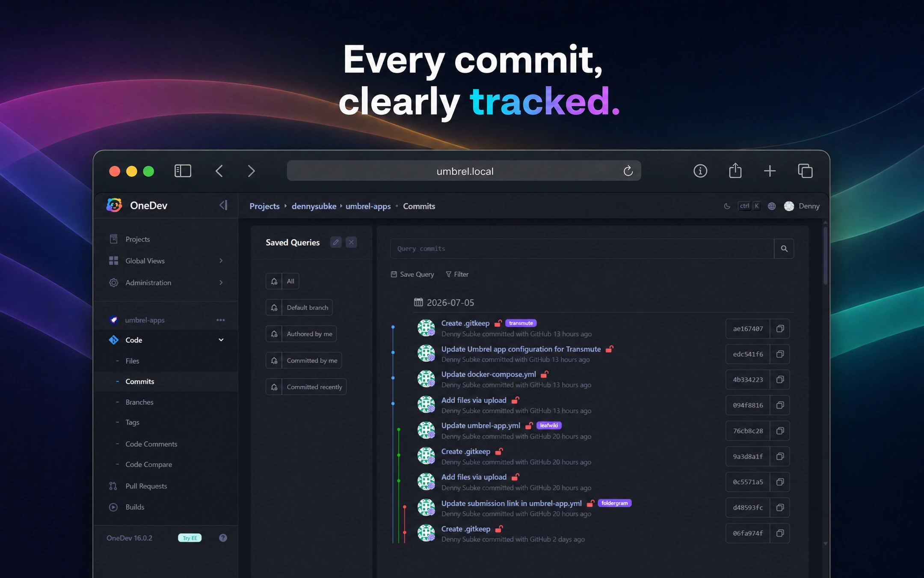This screenshot has width=924, height=578.
Task: Open the Denny user menu
Action: 802,206
